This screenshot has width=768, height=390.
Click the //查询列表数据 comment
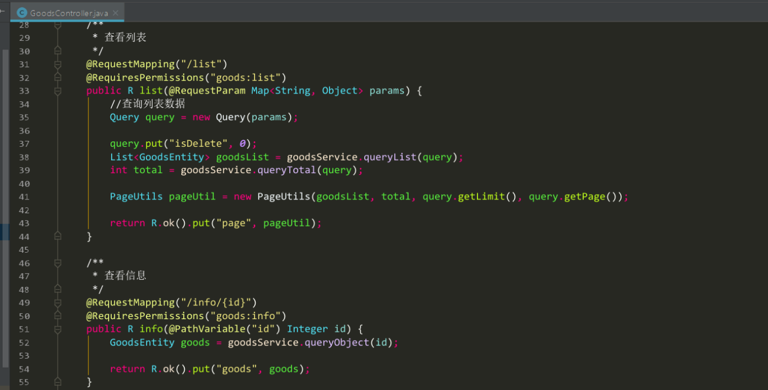[x=147, y=103]
